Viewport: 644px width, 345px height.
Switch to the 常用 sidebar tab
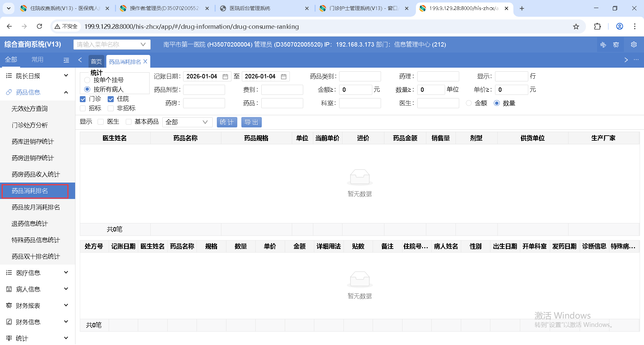tap(38, 60)
